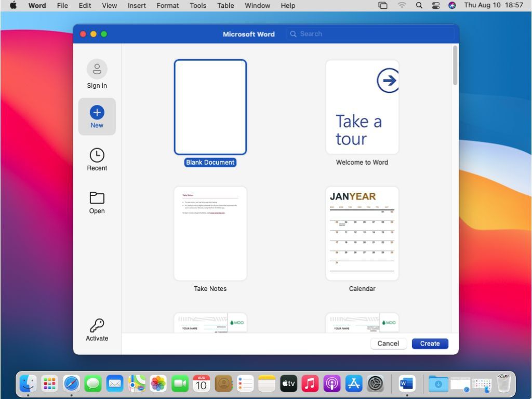Click the Word icon in the Dock

(x=407, y=384)
